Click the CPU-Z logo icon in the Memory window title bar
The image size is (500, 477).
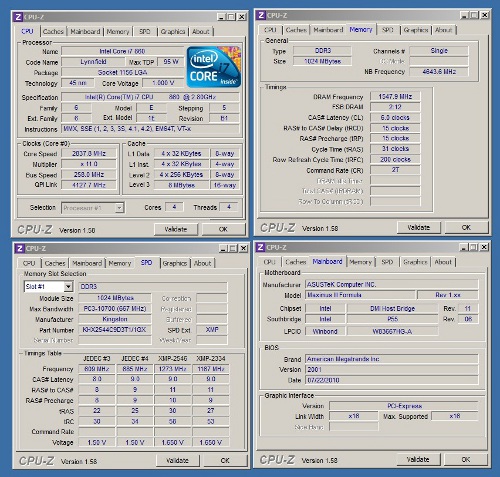[x=261, y=15]
